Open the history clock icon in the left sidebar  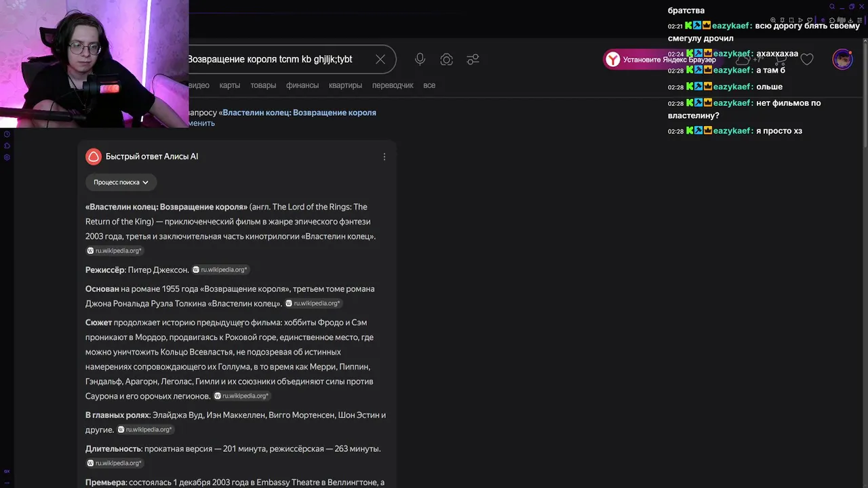[7, 134]
